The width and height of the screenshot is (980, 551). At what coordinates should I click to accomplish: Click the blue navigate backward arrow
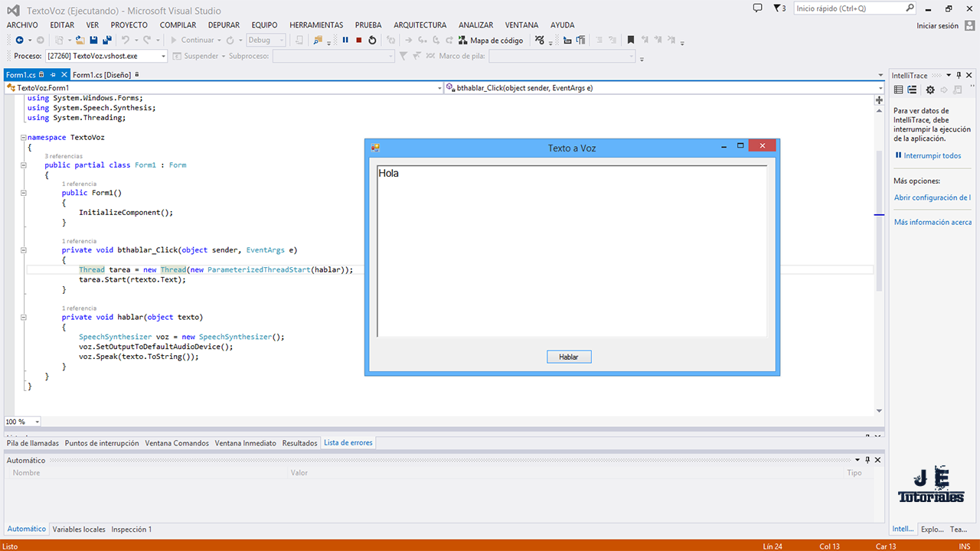tap(18, 40)
